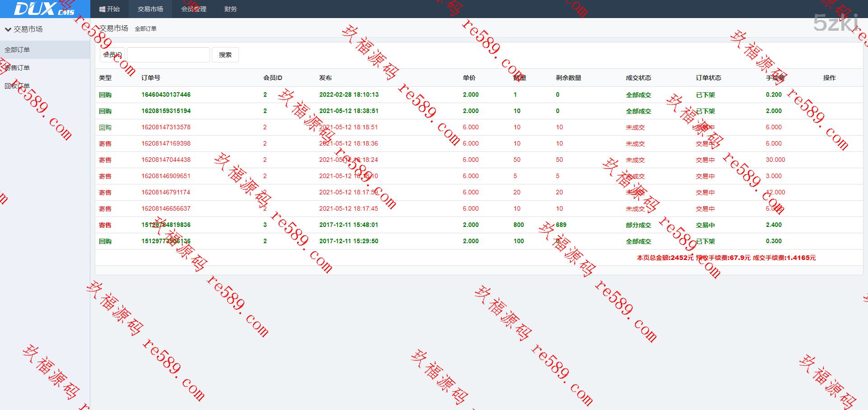Open the 财务 top menu
Viewport: 868px width, 410px height.
click(230, 9)
